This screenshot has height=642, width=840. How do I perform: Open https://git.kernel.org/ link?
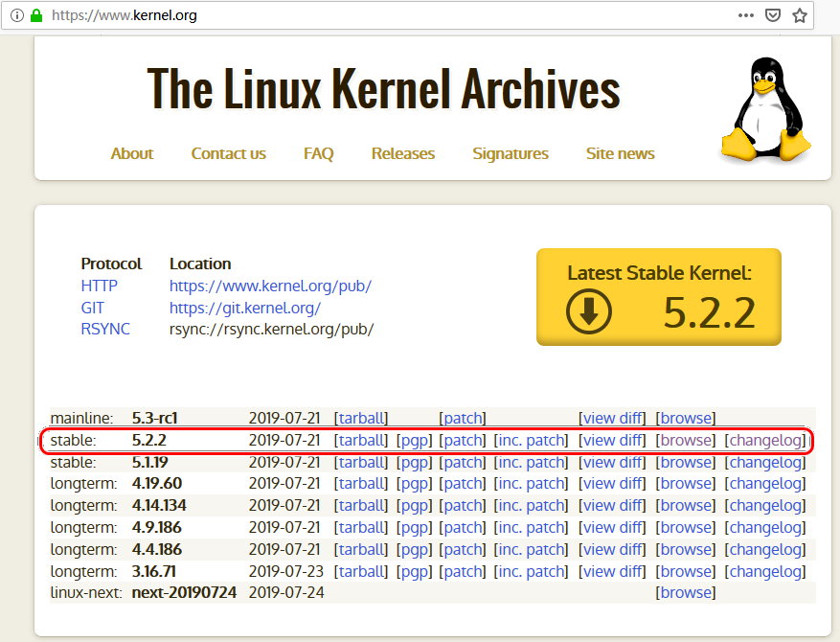[245, 308]
